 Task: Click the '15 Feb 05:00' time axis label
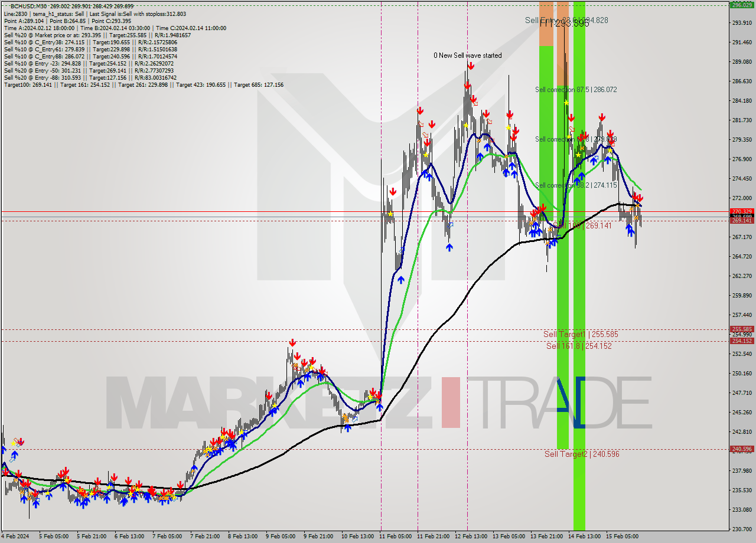[x=622, y=537]
